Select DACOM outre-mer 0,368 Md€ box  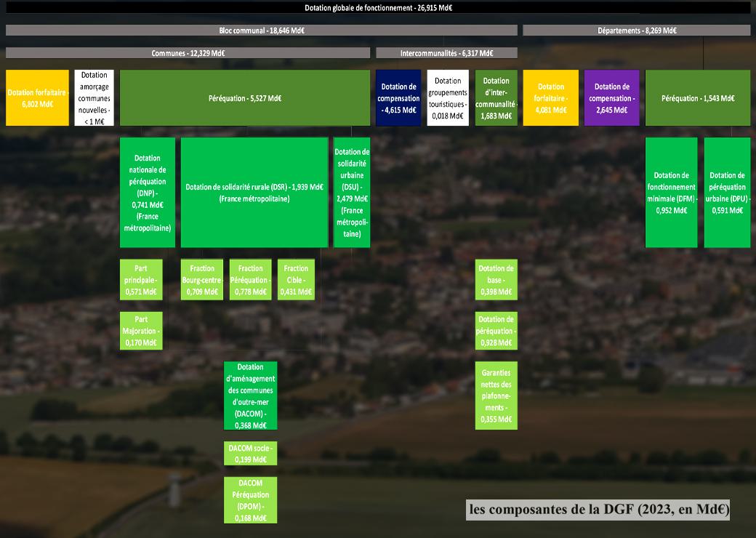click(x=250, y=396)
